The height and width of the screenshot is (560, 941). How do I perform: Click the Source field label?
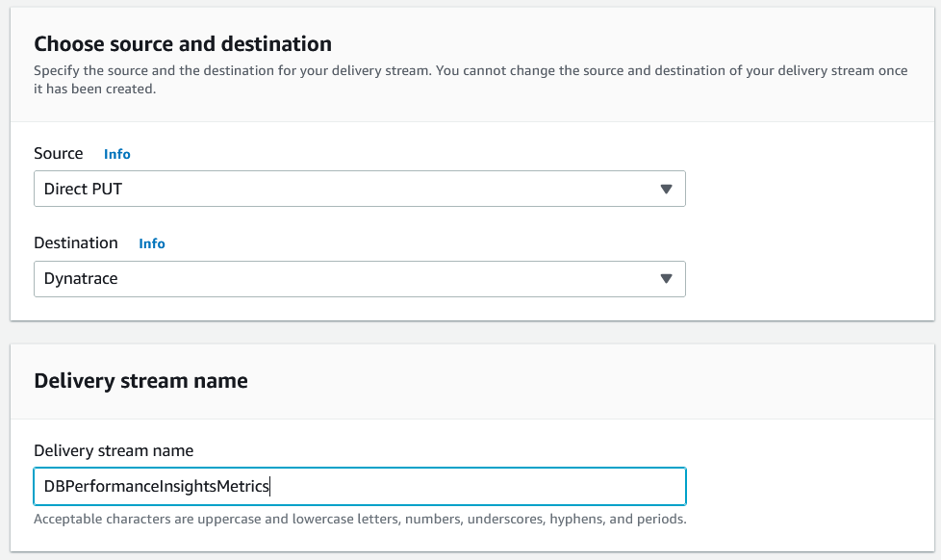59,154
